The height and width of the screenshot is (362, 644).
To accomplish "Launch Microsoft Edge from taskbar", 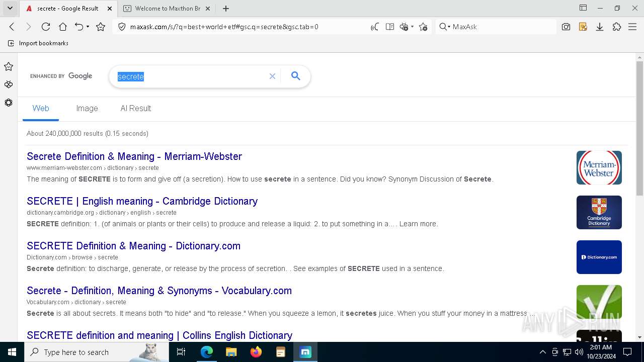I will pyautogui.click(x=207, y=352).
